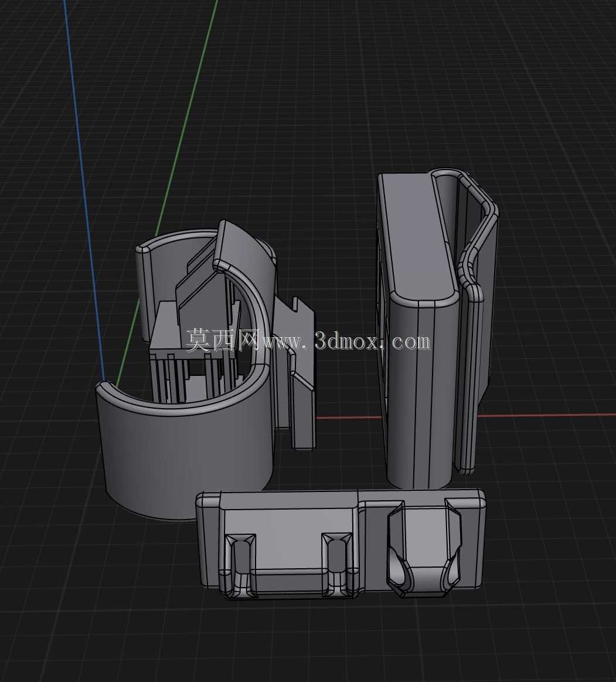Select the flat horizontal bracket model

(x=341, y=544)
